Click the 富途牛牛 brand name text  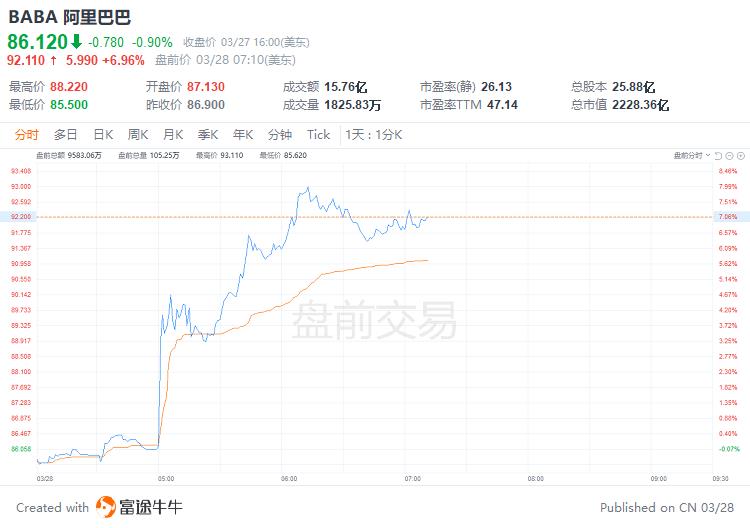pos(151,507)
